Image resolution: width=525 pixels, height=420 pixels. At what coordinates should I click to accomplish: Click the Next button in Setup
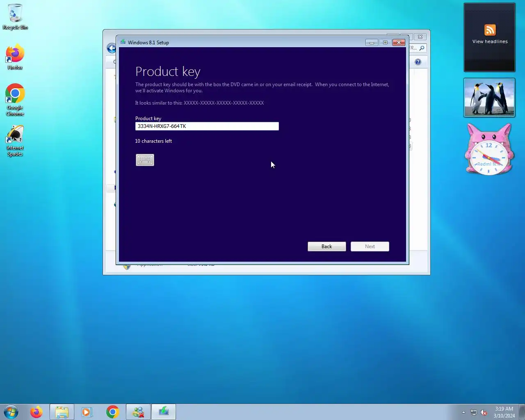(x=370, y=247)
